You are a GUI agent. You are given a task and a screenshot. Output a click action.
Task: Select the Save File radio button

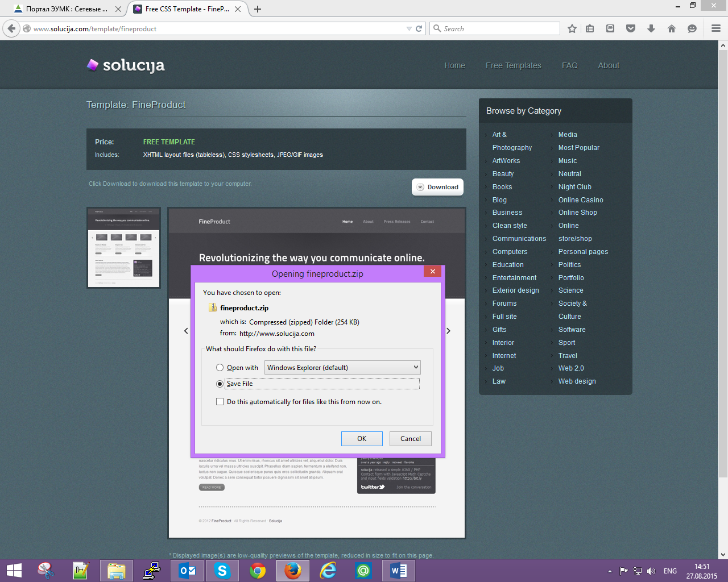pos(220,384)
